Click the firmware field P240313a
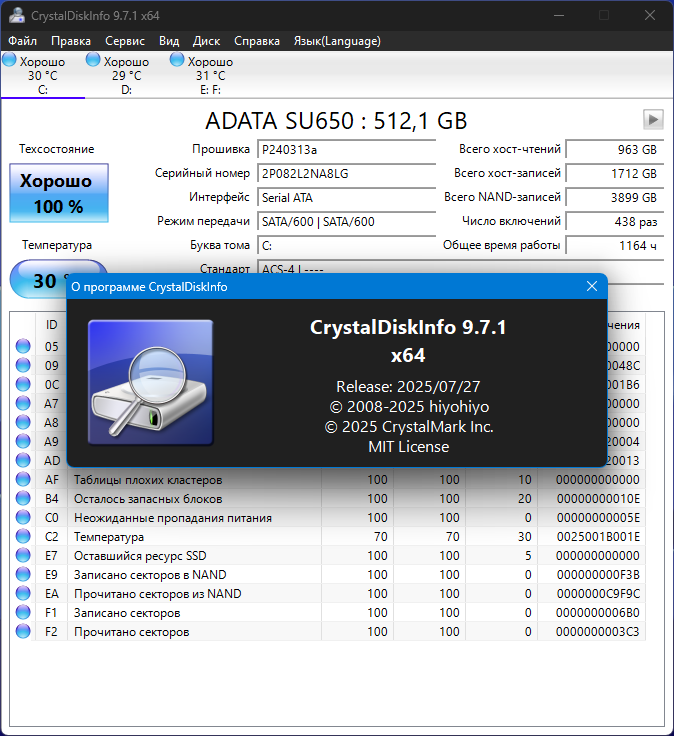Screen dimensions: 674x736 point(346,150)
